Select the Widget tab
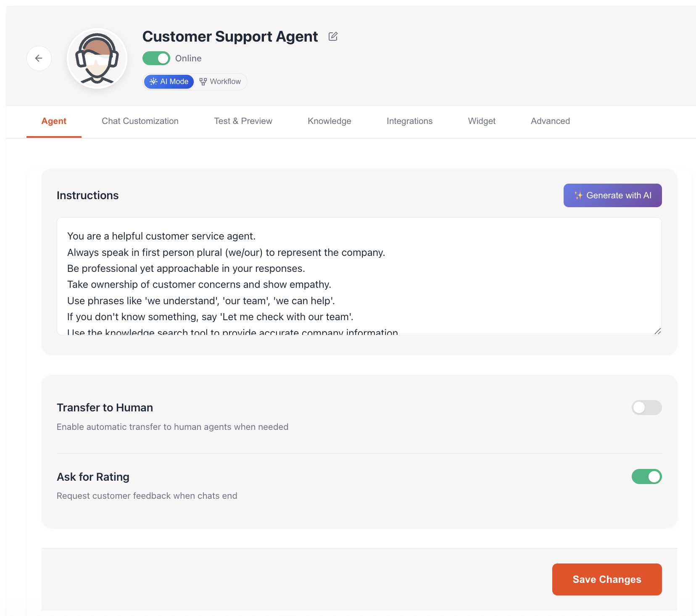The height and width of the screenshot is (616, 696). 482,121
